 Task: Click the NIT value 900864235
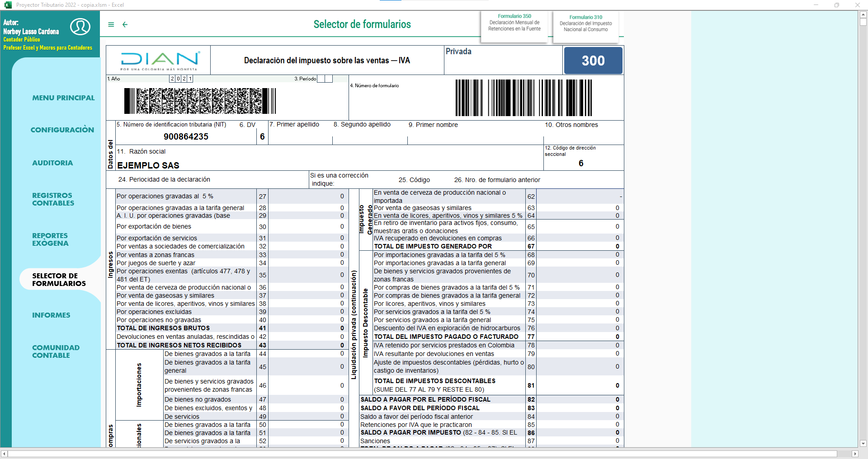click(186, 137)
